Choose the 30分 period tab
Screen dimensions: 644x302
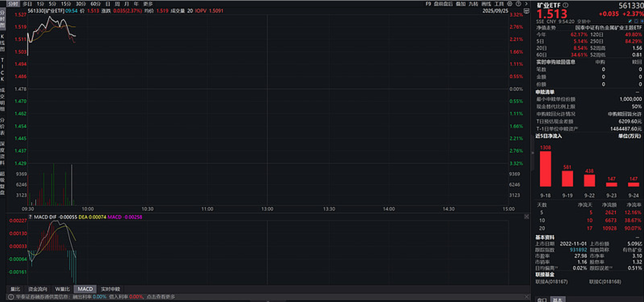(81, 4)
